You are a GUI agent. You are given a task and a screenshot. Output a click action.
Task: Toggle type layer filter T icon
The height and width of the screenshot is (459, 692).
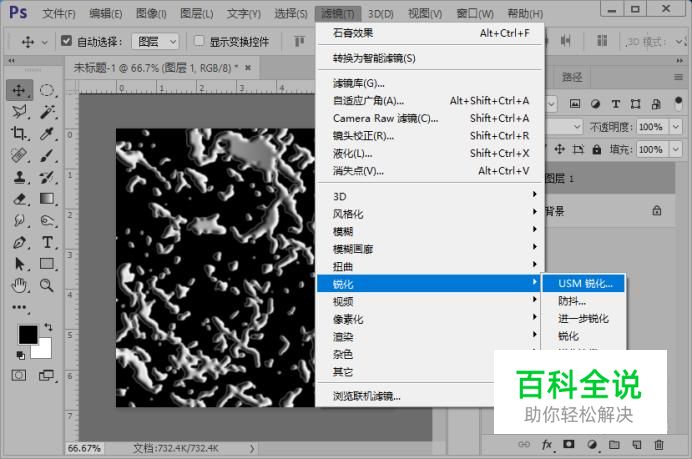tap(615, 104)
